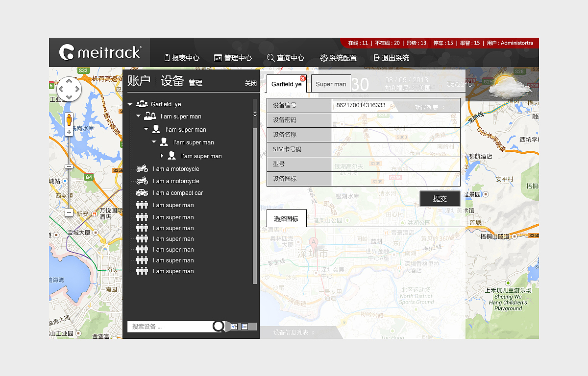Click the orange Street View pegman

69,120
